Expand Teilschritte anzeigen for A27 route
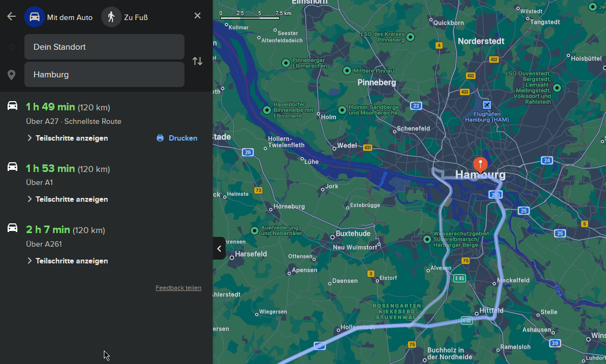606x364 pixels. (x=68, y=138)
